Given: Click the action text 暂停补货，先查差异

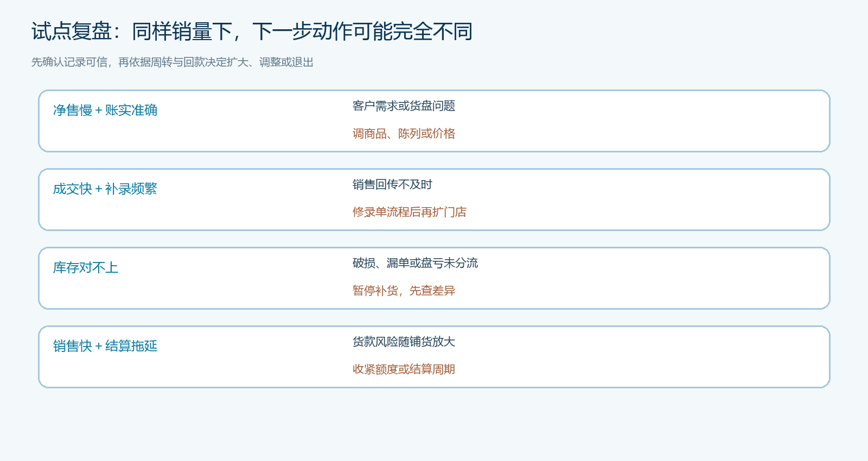Looking at the screenshot, I should 404,291.
